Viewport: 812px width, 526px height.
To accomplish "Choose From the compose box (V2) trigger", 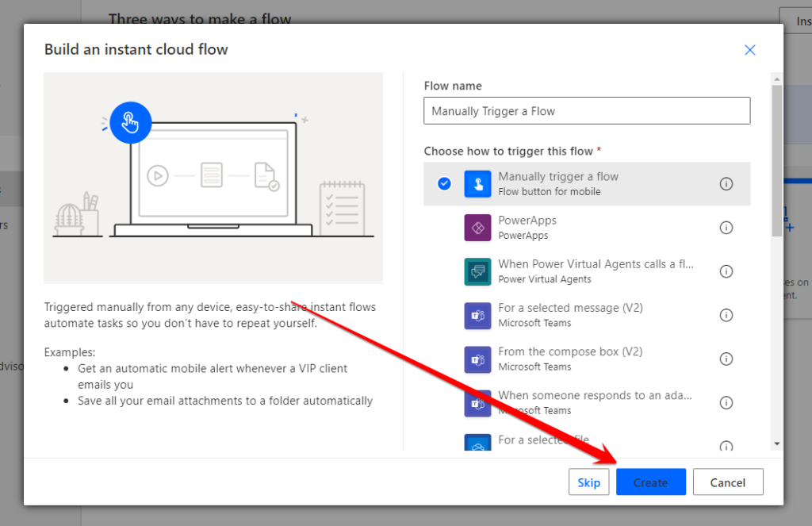I will 587,359.
